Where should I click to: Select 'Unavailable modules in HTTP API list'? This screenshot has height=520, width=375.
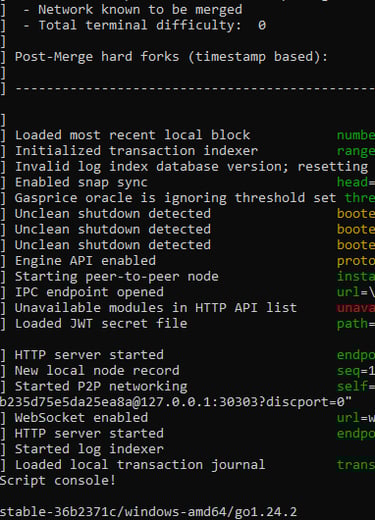point(156,308)
